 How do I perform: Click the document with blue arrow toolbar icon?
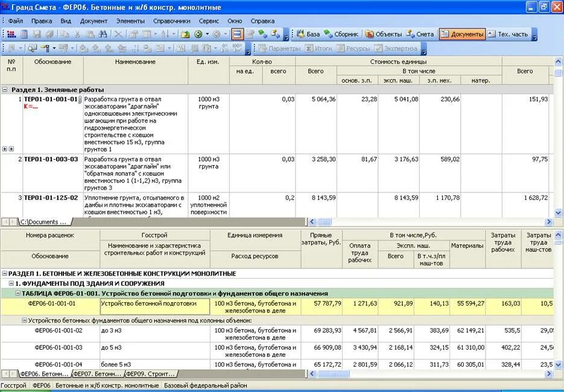(276, 34)
